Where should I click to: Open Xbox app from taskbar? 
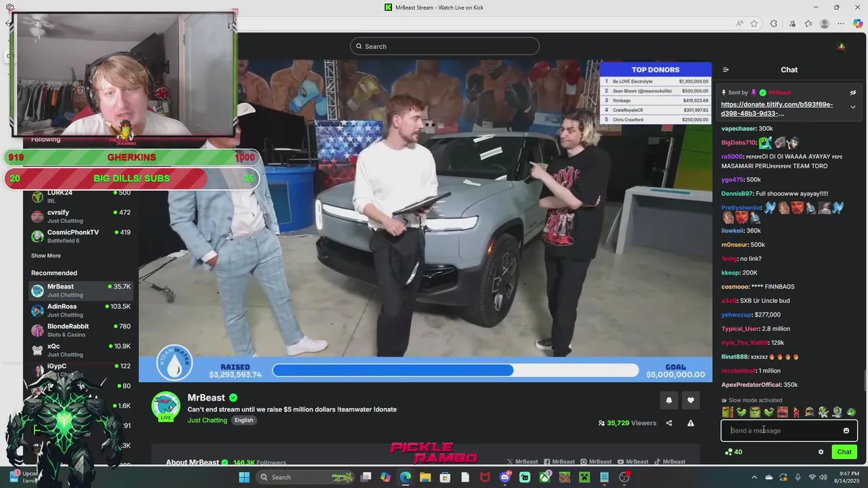pos(545,477)
